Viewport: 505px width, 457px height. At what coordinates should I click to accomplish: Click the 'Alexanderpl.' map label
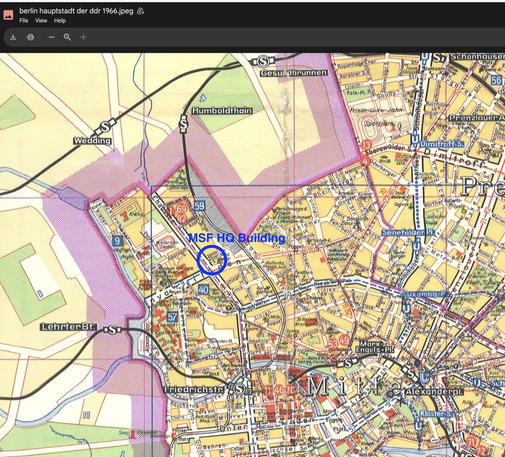click(434, 392)
